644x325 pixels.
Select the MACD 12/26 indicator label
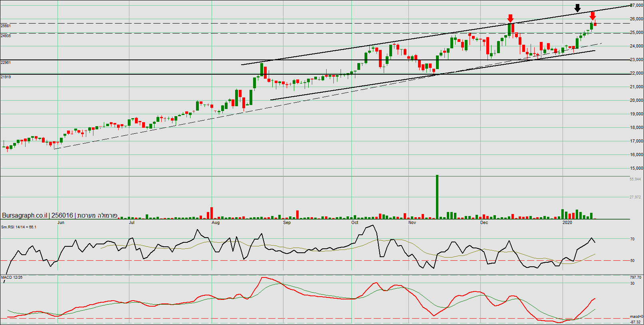pyautogui.click(x=12, y=277)
